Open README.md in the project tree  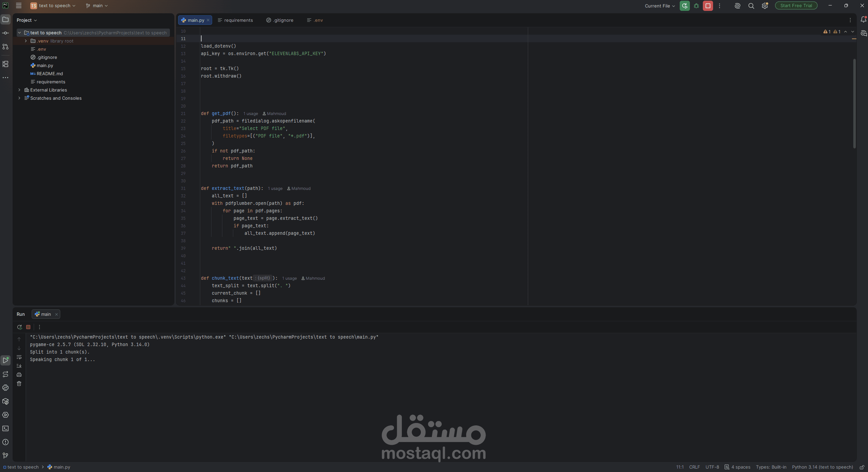tap(50, 74)
